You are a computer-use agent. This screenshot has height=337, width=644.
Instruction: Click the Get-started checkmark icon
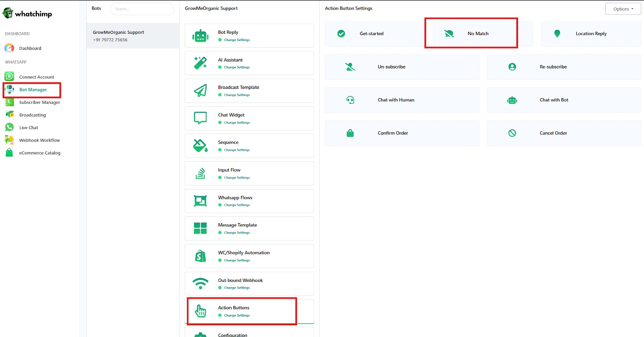coord(341,34)
